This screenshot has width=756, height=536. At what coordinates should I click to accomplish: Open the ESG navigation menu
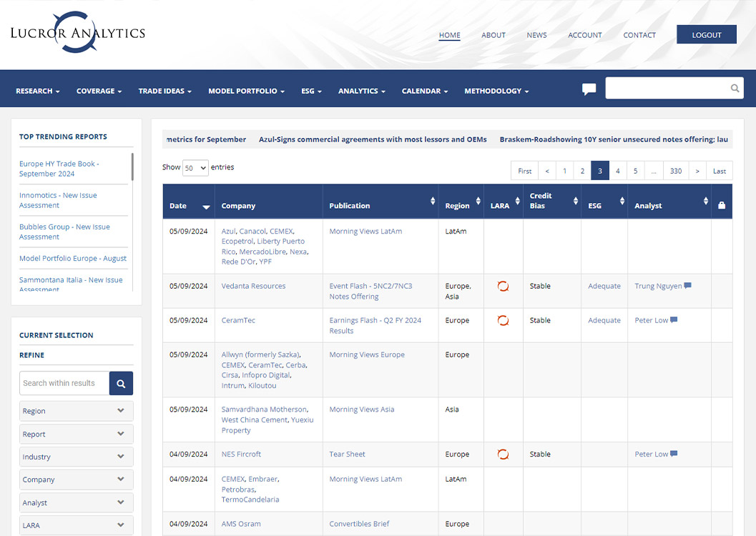point(311,91)
